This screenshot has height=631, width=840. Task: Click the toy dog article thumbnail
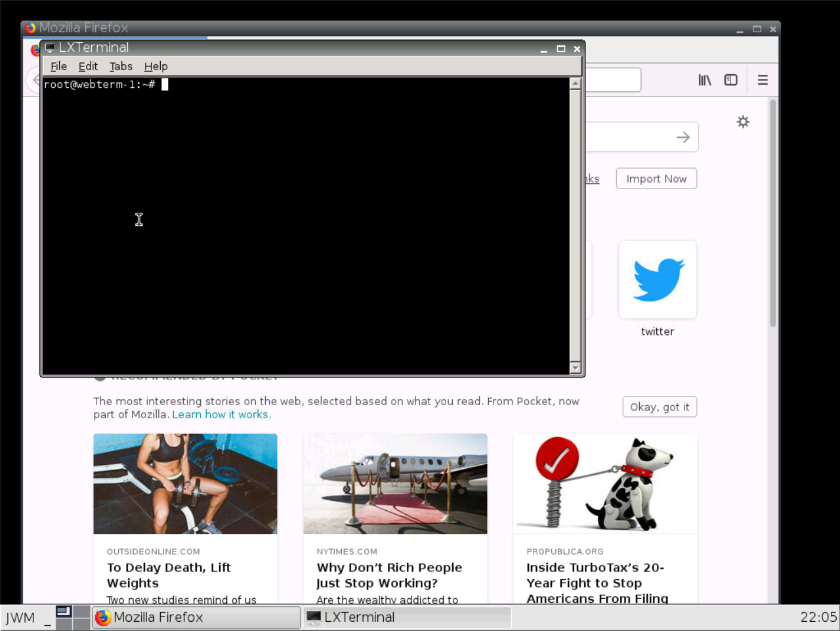pyautogui.click(x=605, y=484)
